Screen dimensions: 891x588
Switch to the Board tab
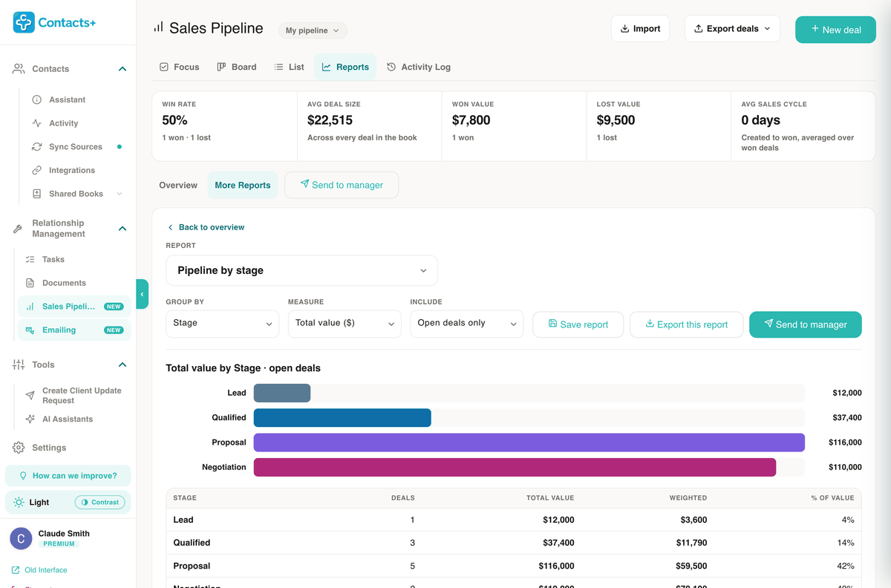pos(237,67)
